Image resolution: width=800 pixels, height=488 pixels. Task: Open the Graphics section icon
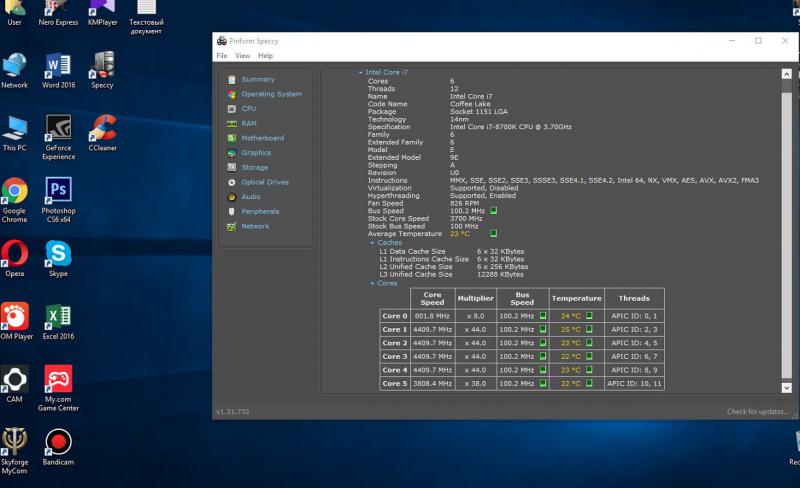232,153
